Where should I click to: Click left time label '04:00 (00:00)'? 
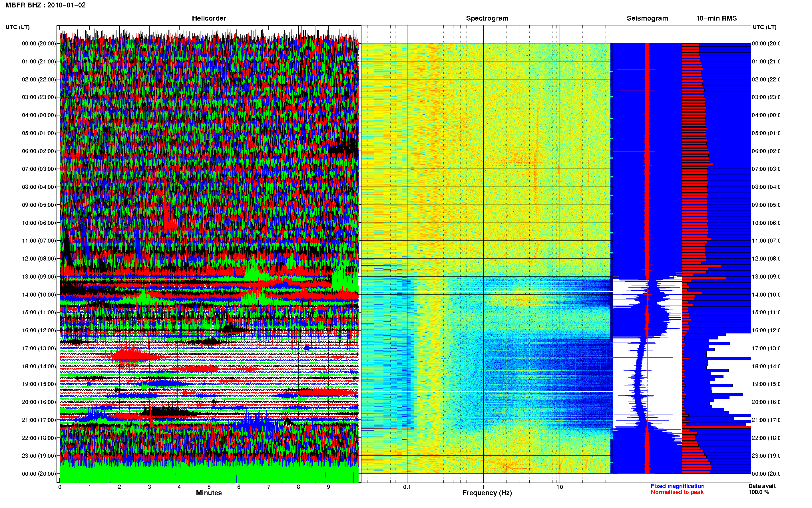coord(39,115)
